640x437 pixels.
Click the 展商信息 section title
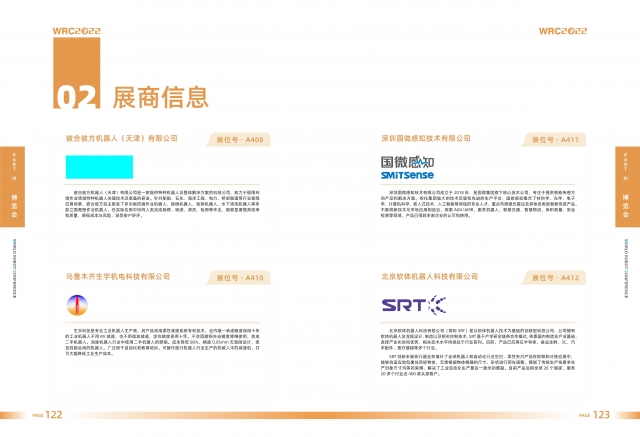(x=160, y=96)
